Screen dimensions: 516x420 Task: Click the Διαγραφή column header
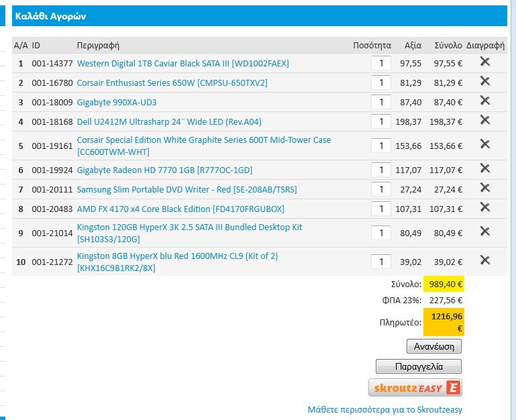click(485, 46)
